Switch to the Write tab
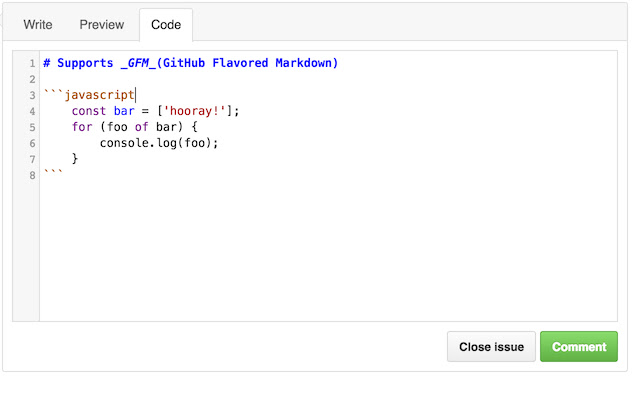The image size is (640, 400). (38, 25)
